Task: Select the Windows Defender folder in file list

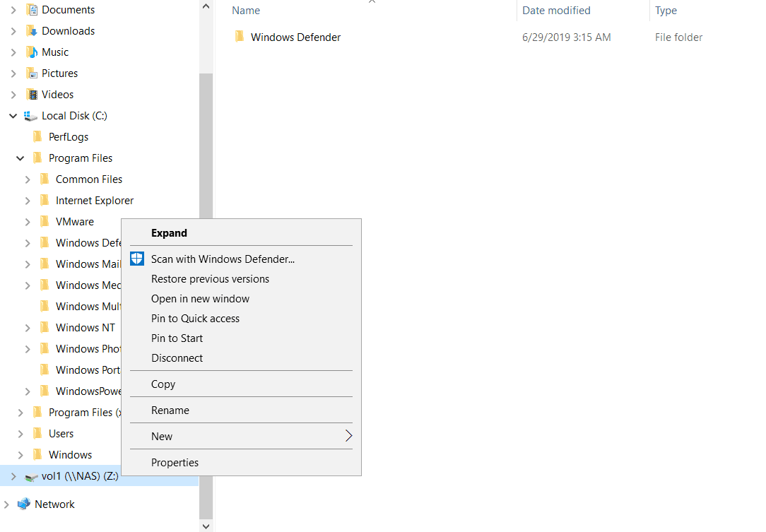Action: pos(295,37)
